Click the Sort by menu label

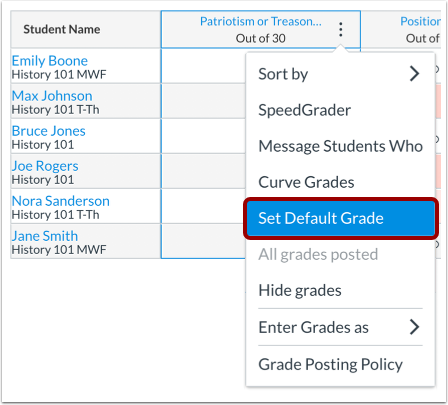pos(283,74)
